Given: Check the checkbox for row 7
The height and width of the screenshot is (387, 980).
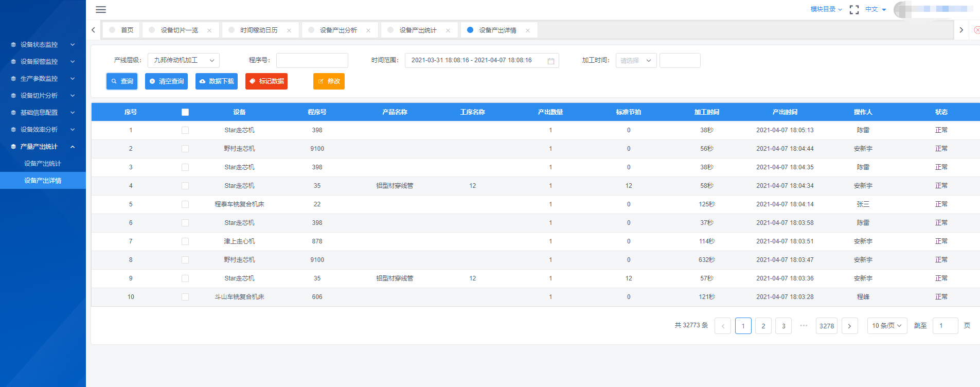Looking at the screenshot, I should tap(185, 241).
